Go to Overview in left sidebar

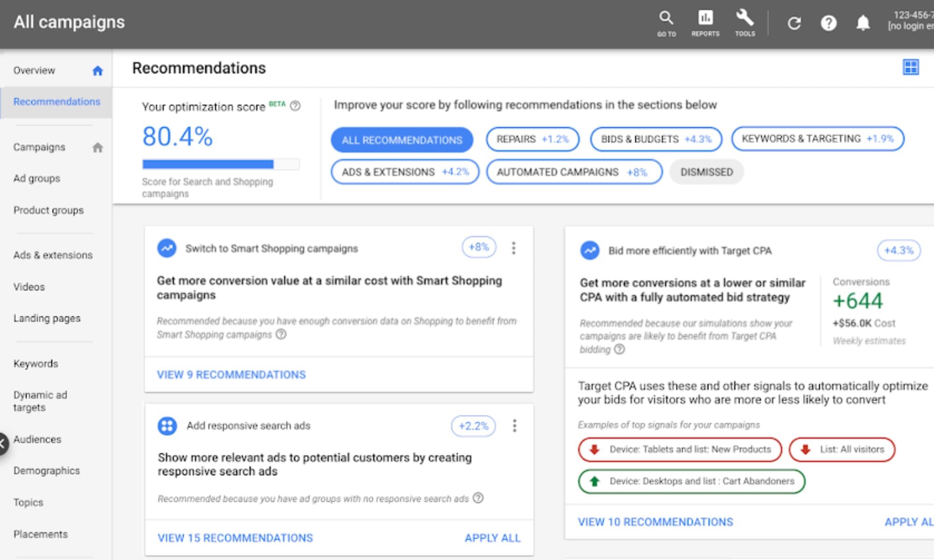[34, 70]
